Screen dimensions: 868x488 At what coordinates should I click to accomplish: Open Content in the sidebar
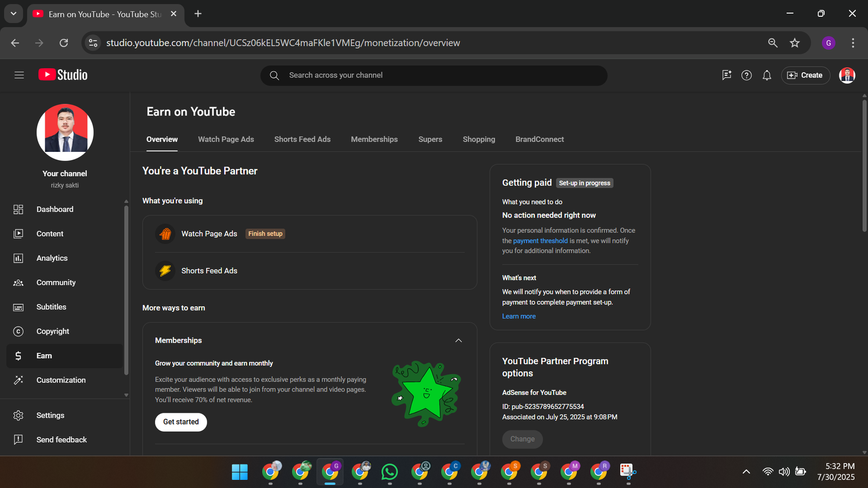click(65, 234)
